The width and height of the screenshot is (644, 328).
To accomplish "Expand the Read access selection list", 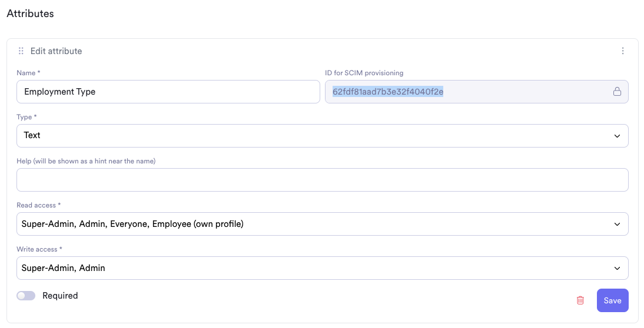I will (x=323, y=224).
